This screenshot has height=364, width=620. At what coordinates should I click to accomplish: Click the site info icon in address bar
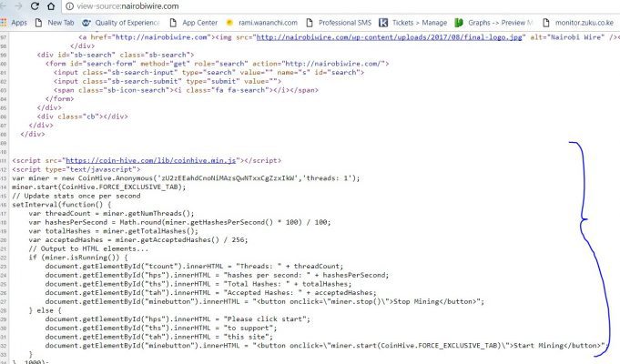pos(69,6)
